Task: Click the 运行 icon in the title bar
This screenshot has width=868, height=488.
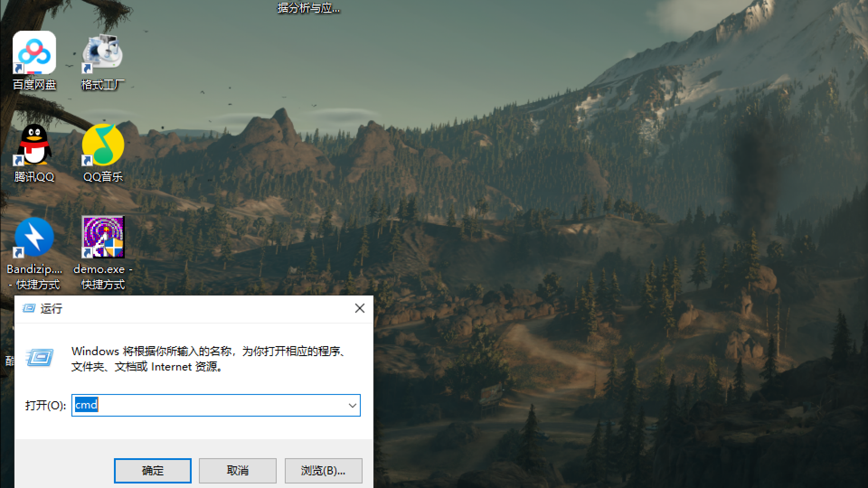Action: click(29, 309)
